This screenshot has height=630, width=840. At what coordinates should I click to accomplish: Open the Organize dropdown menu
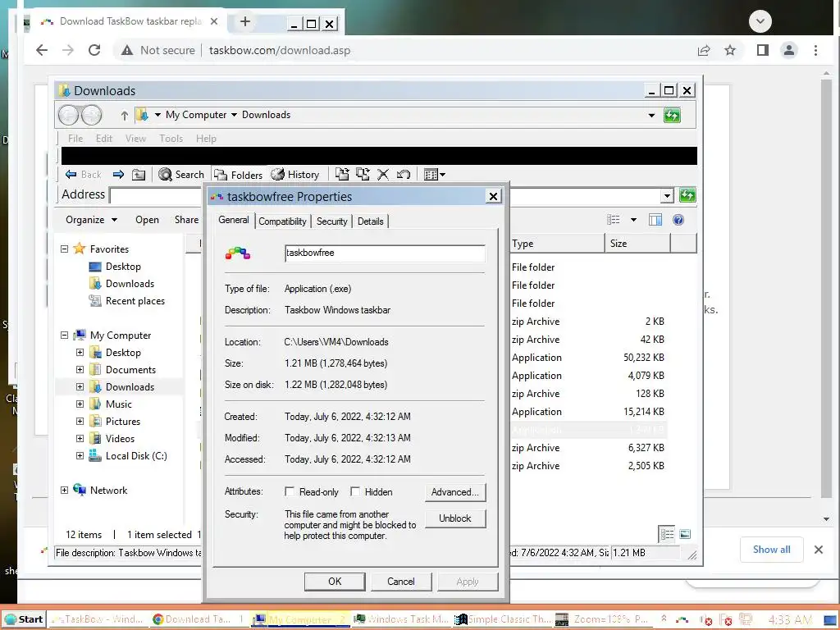click(x=91, y=220)
